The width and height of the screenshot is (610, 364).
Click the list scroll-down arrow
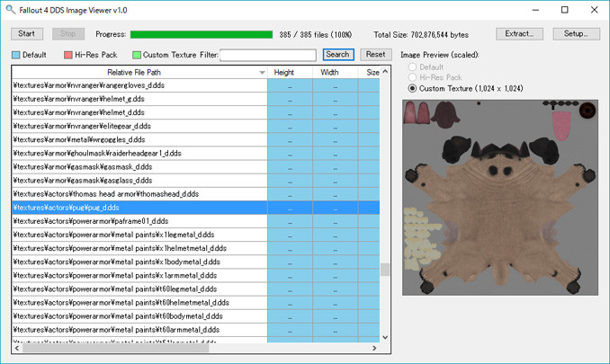(385, 337)
